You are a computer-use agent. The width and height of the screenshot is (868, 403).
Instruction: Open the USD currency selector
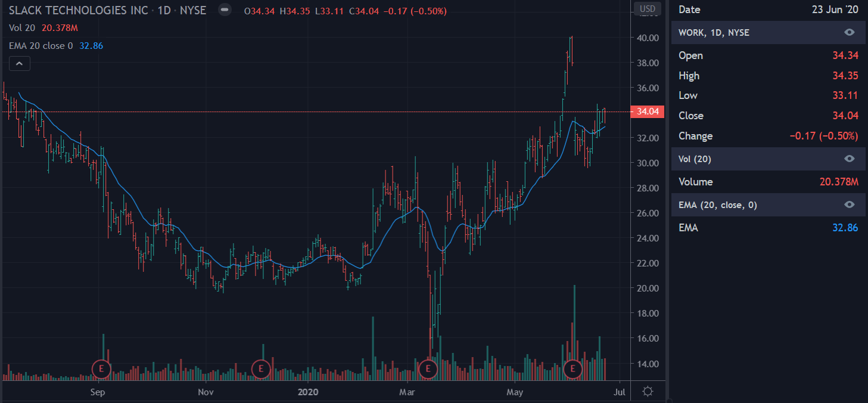click(x=648, y=9)
